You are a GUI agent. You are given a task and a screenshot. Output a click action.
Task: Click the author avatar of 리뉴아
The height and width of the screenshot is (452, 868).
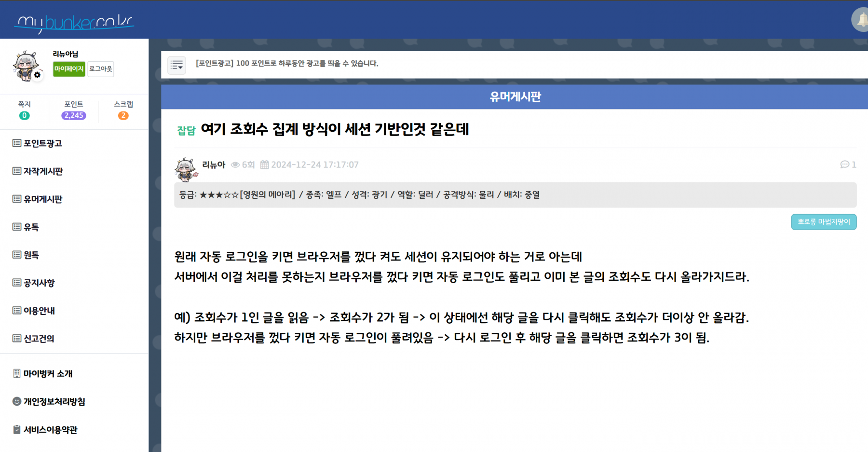pyautogui.click(x=186, y=169)
